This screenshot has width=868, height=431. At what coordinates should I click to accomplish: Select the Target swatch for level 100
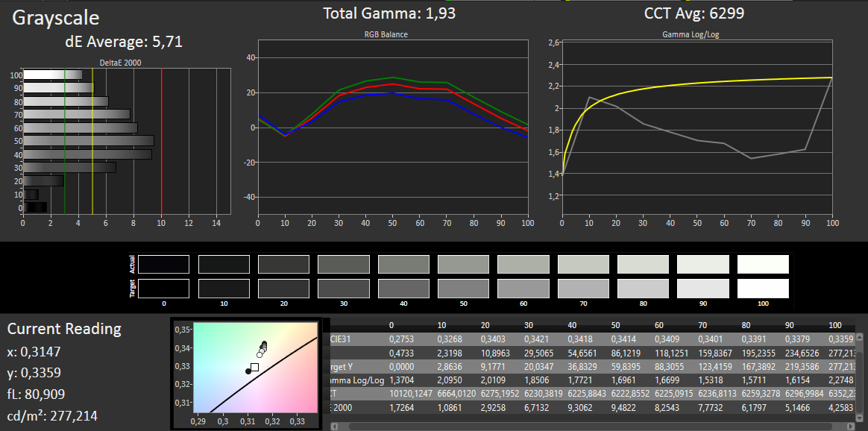(x=763, y=288)
